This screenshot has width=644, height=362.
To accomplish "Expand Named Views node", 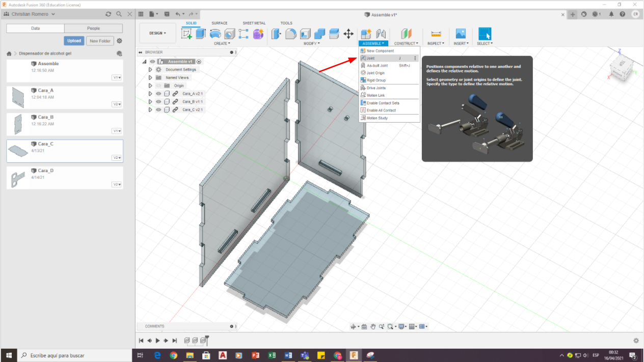I will pyautogui.click(x=150, y=78).
